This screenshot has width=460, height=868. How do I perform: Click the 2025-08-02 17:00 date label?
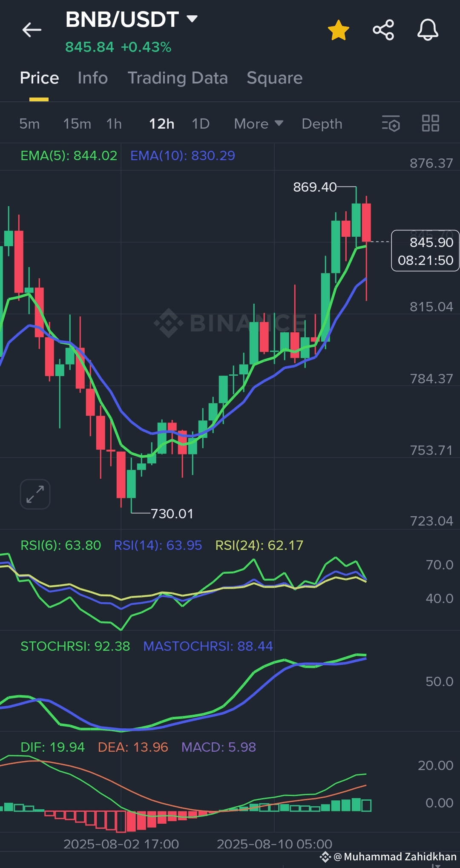121,844
